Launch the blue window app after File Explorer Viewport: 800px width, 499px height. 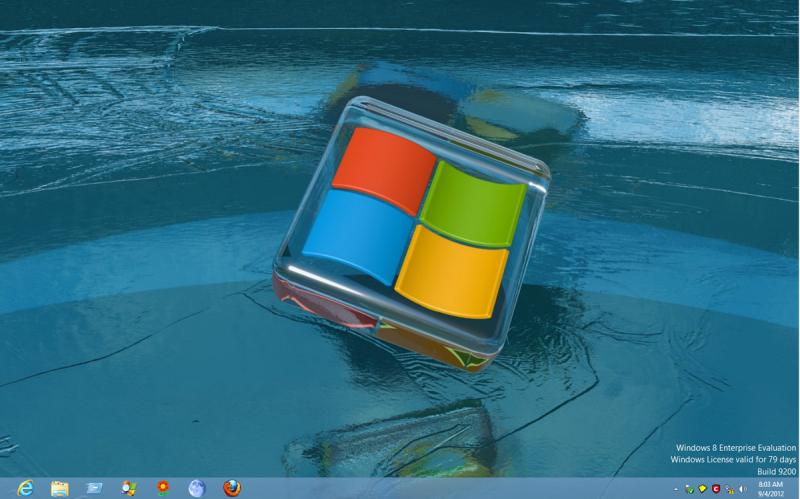point(94,488)
